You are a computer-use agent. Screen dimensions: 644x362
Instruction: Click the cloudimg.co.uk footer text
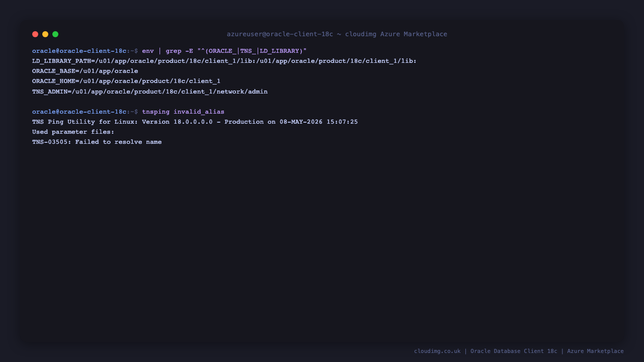pos(437,351)
